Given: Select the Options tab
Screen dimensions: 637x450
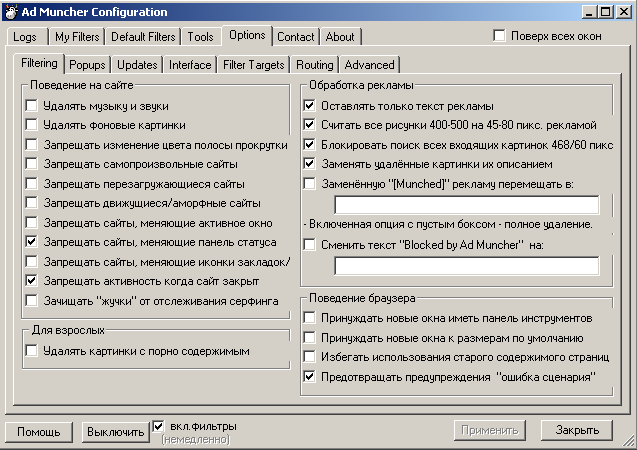Looking at the screenshot, I should 247,35.
